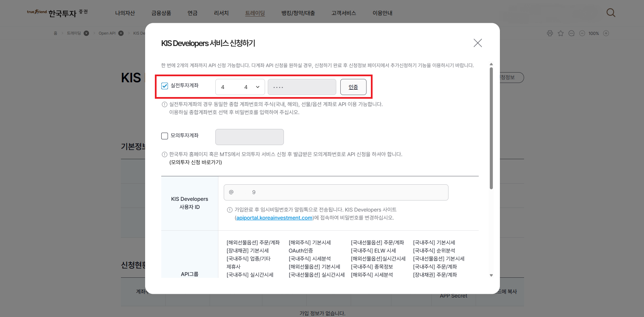This screenshot has width=644, height=317.
Task: Click the [국내주식] 실시간시세 text
Action: 250,275
